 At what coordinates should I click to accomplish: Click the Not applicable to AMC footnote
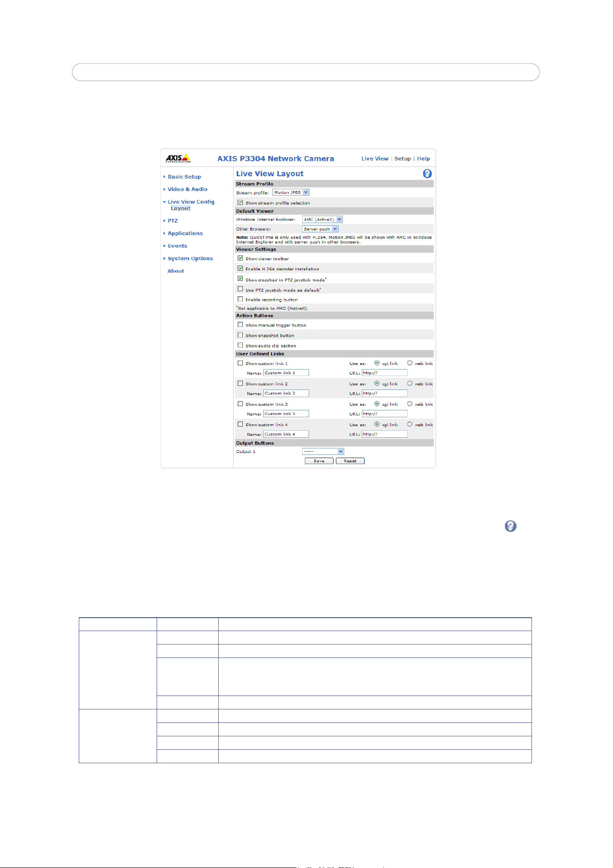coord(272,308)
